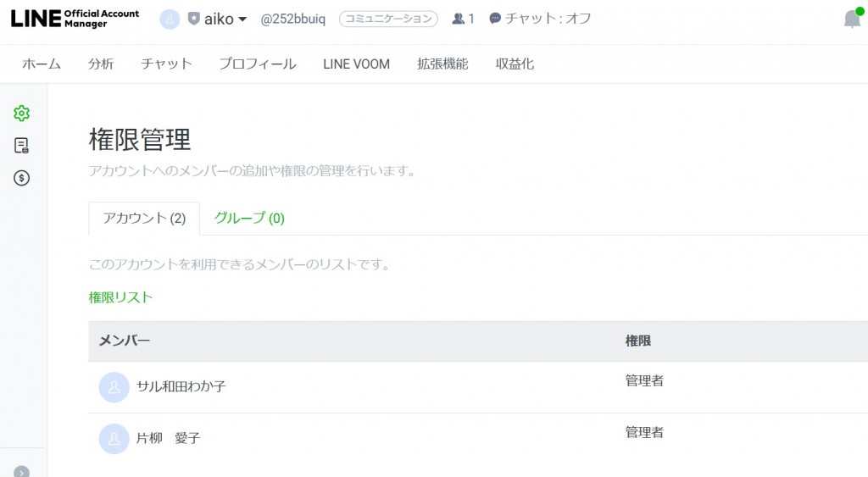
Task: Click the friends count icon
Action: pyautogui.click(x=458, y=19)
